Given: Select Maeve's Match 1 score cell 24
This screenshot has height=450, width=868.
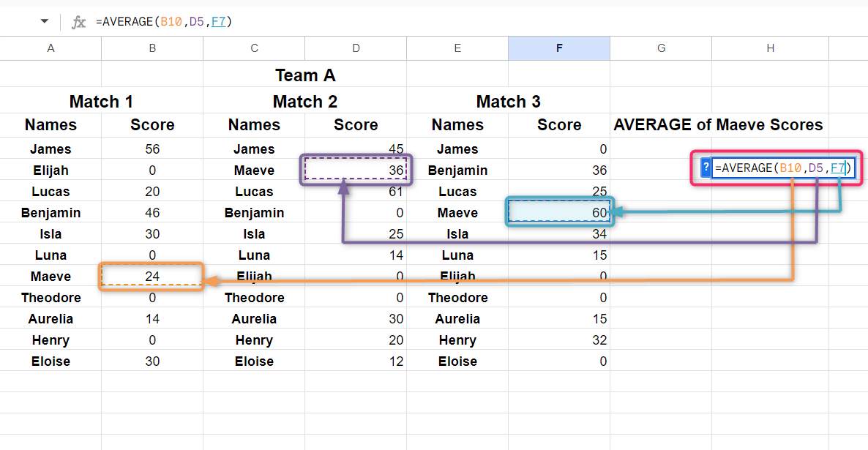Looking at the screenshot, I should click(152, 276).
